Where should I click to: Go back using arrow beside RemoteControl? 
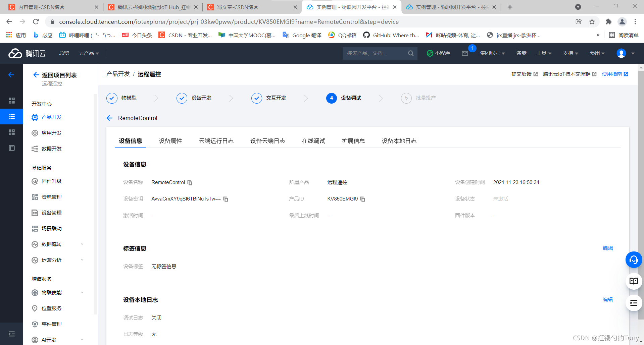tap(109, 118)
